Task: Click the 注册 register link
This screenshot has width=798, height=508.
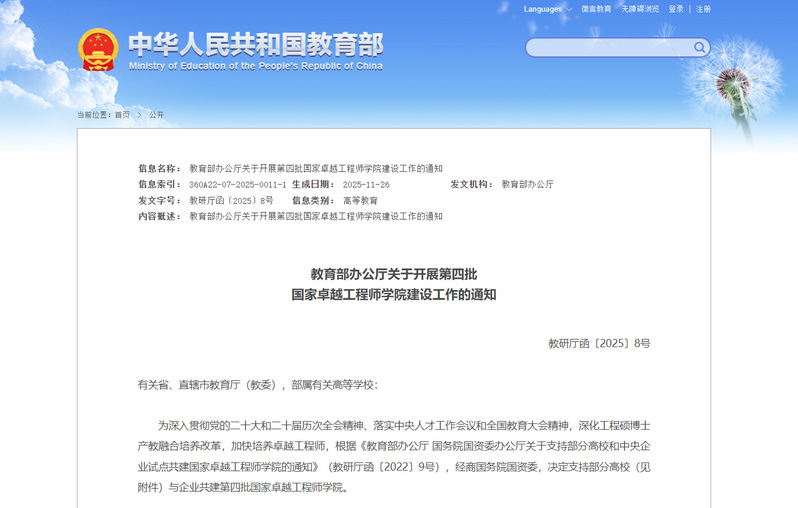Action: tap(704, 9)
